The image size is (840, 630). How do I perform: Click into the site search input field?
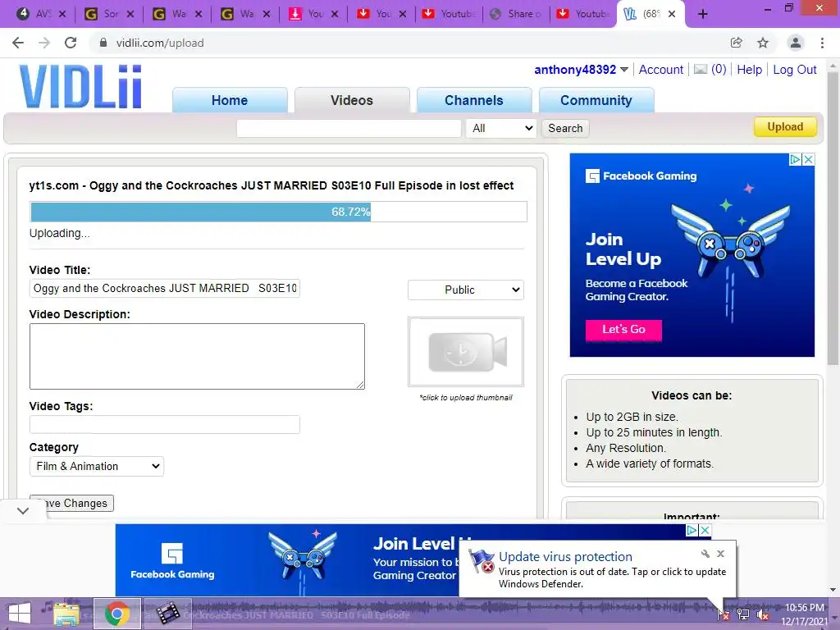[x=349, y=129]
